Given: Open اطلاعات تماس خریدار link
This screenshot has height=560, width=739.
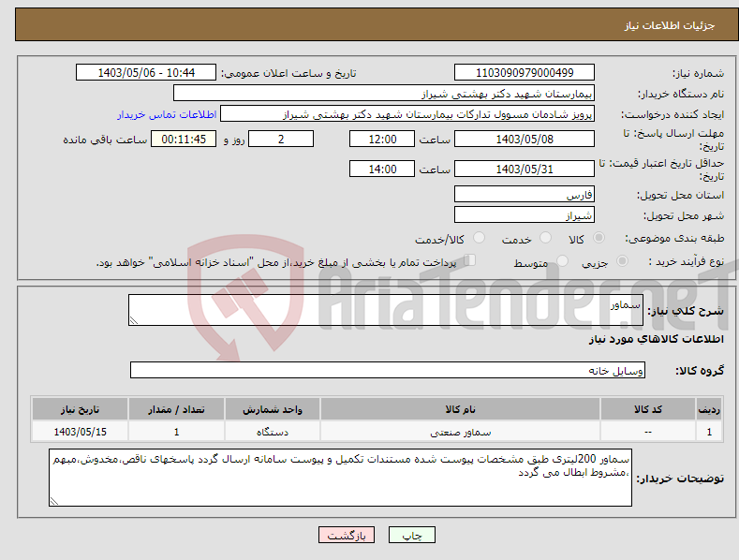Looking at the screenshot, I should click(167, 114).
